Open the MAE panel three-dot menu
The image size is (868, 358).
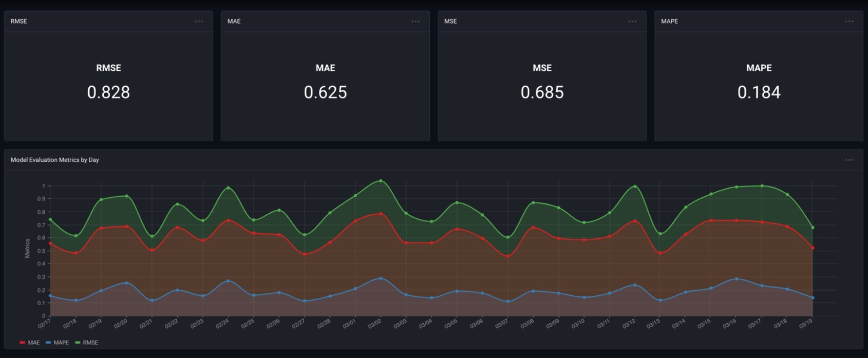416,22
